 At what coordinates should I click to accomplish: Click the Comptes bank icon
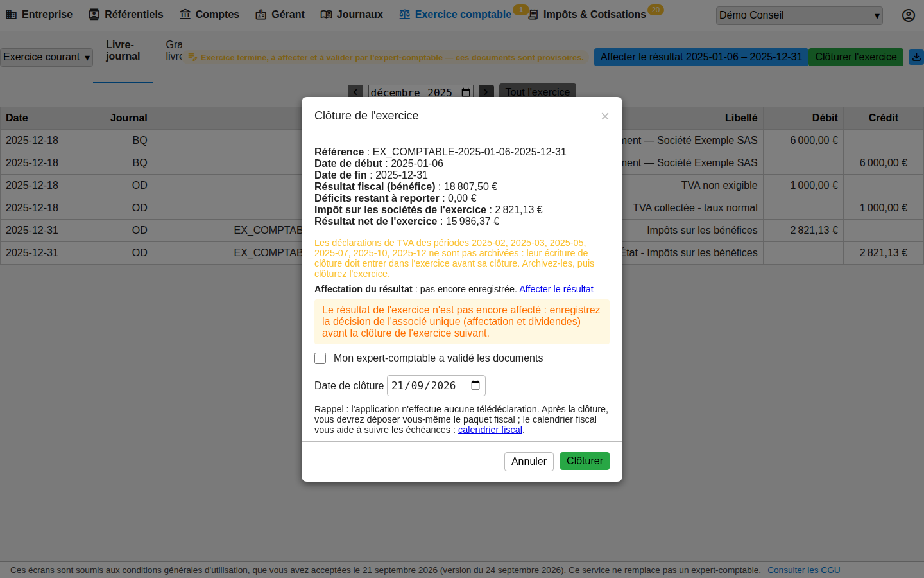coord(185,14)
